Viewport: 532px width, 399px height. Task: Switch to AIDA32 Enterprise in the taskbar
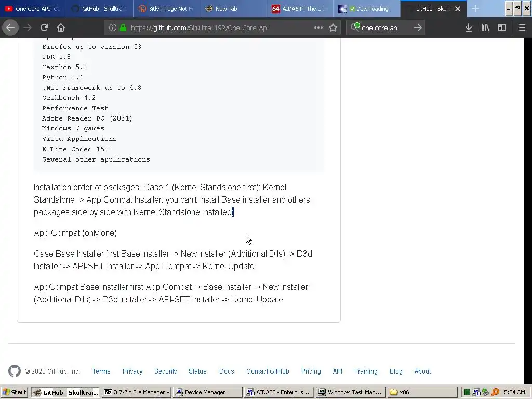click(278, 392)
